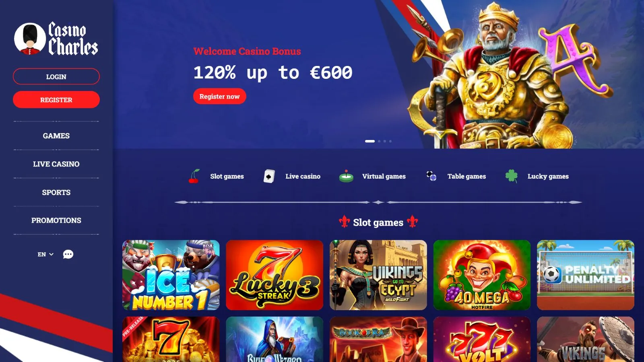Choose the Virtual games joystick icon
The height and width of the screenshot is (362, 644).
point(346,176)
